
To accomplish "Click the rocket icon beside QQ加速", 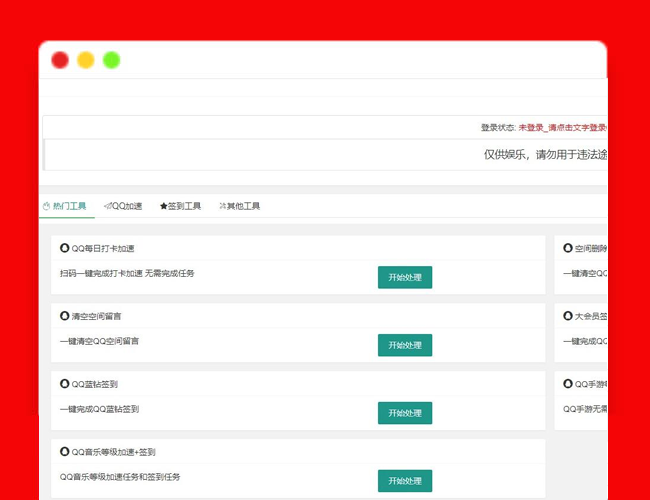I will [108, 206].
